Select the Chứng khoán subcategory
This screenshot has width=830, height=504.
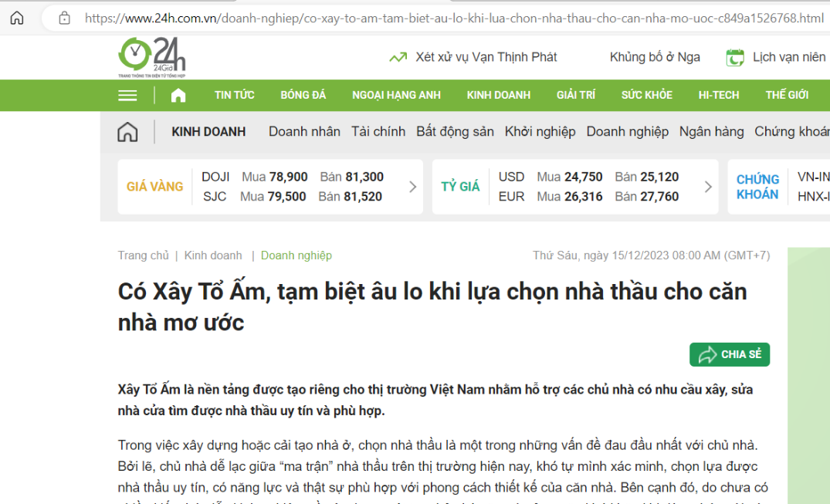792,132
